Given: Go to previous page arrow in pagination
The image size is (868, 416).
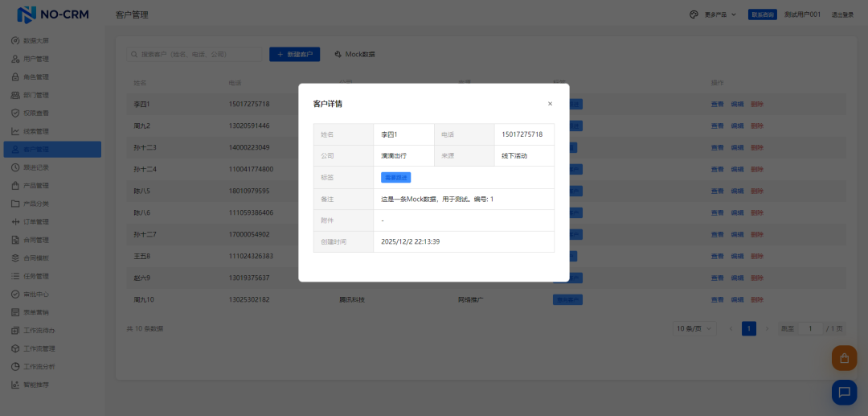Looking at the screenshot, I should (731, 328).
